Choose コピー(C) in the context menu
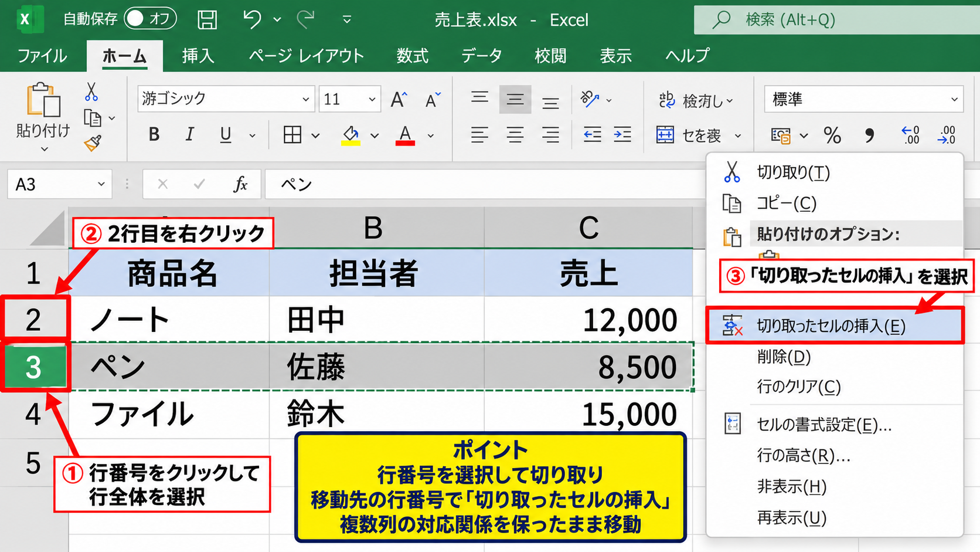Viewport: 980px width, 552px height. [x=835, y=203]
